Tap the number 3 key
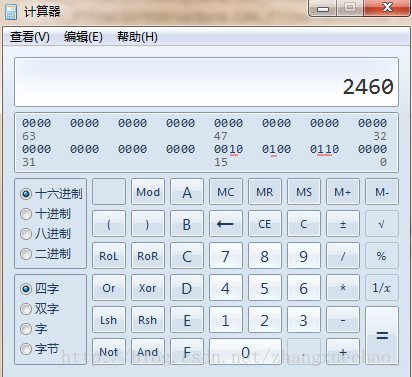412x377 pixels. click(304, 320)
